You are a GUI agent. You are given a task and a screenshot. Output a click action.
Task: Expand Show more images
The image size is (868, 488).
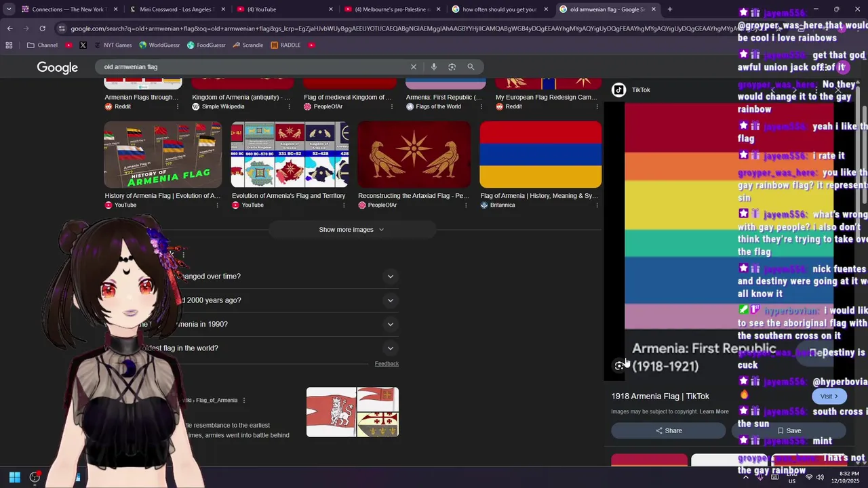tap(351, 230)
